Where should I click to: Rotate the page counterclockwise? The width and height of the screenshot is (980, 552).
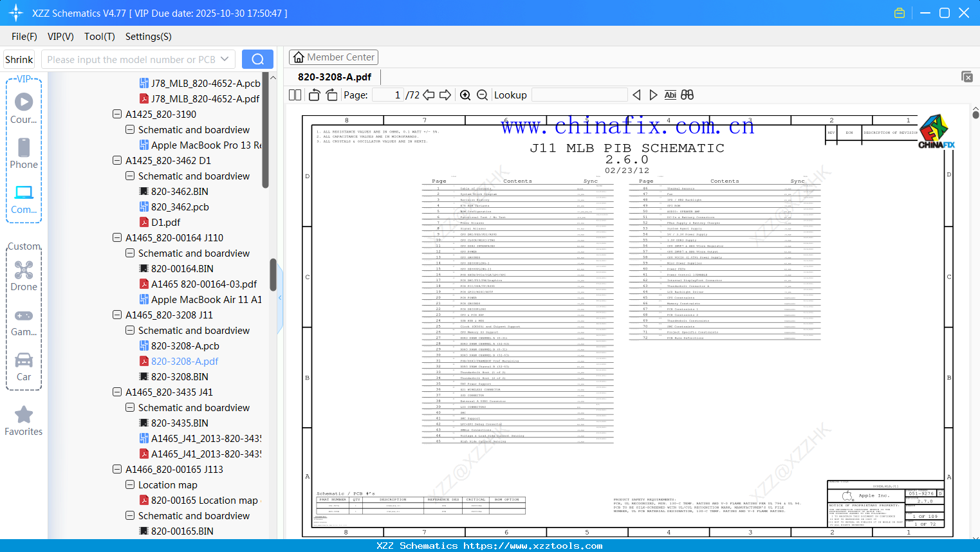point(315,95)
